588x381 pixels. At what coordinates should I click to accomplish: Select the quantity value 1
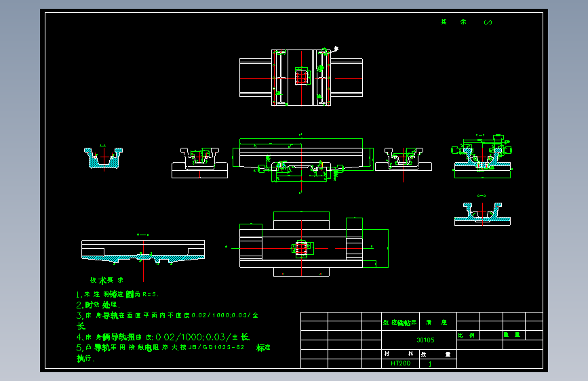click(430, 364)
